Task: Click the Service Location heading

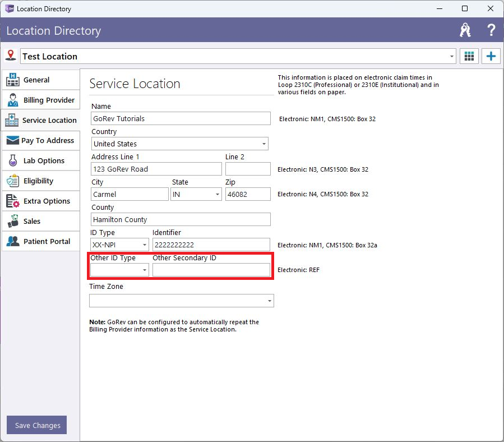Action: (x=135, y=84)
